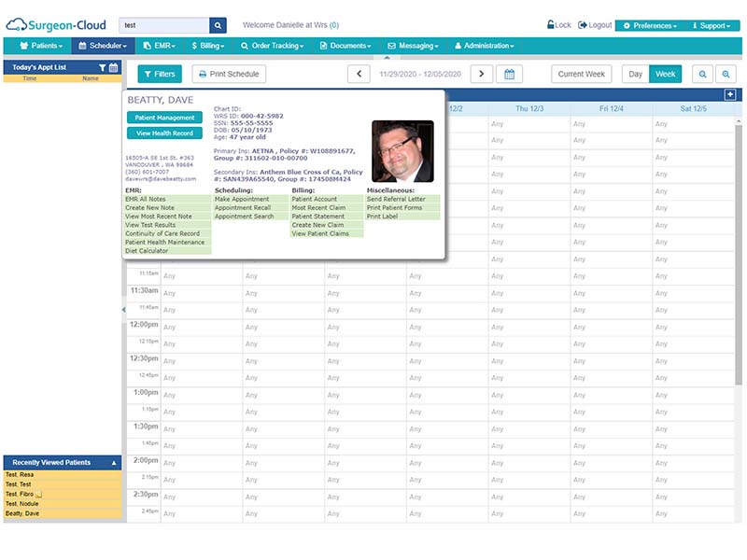Click View Test Results
747x560 pixels.
(167, 225)
